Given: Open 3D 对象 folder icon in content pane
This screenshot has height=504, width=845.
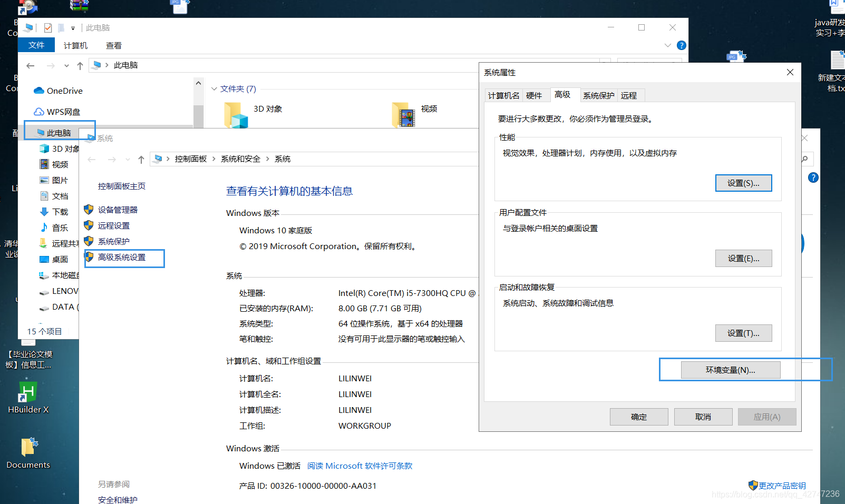Looking at the screenshot, I should (x=236, y=115).
